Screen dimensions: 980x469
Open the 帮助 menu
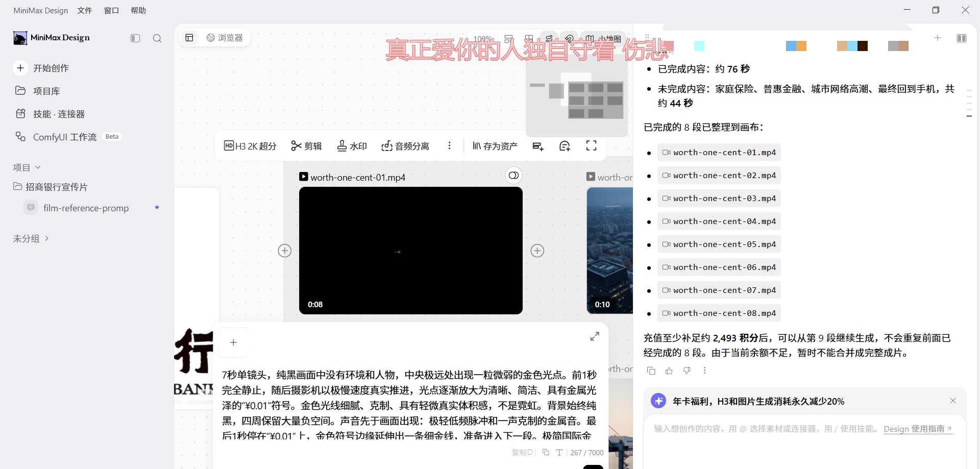tap(138, 10)
